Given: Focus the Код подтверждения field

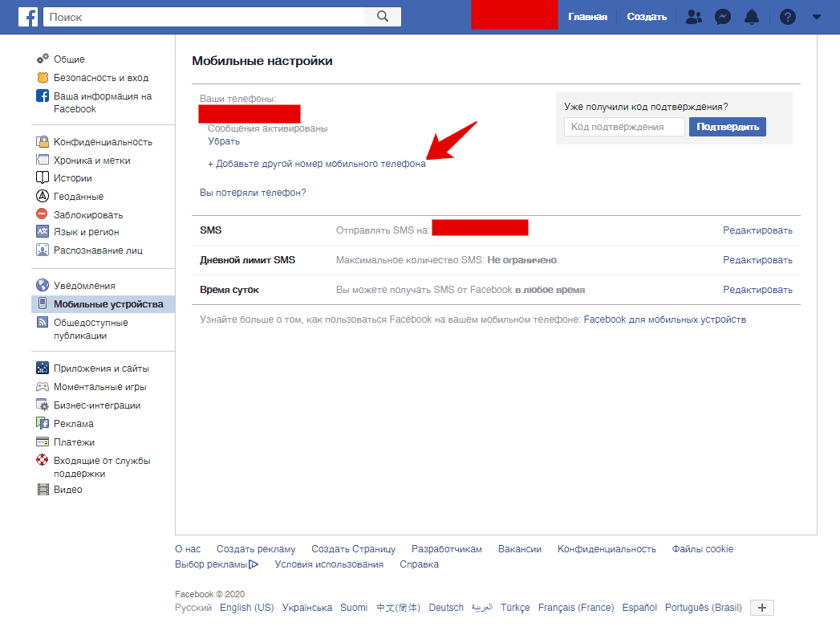Looking at the screenshot, I should [x=625, y=127].
